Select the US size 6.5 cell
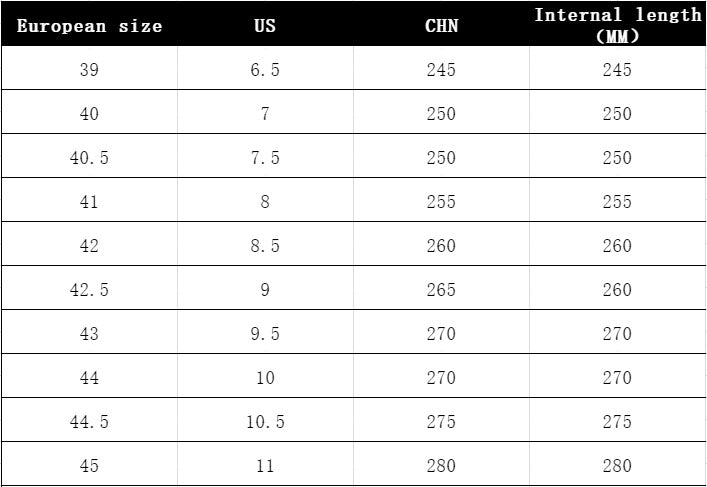 click(265, 70)
